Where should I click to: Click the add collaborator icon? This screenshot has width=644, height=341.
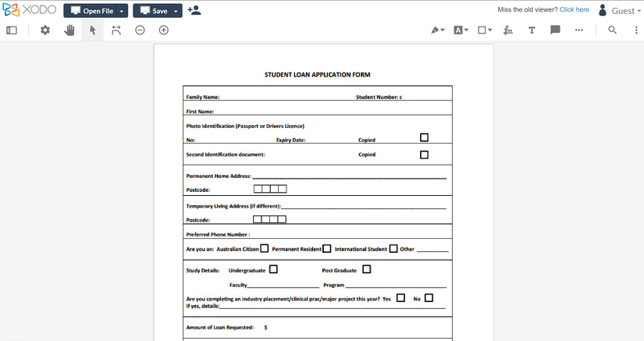pyautogui.click(x=194, y=10)
